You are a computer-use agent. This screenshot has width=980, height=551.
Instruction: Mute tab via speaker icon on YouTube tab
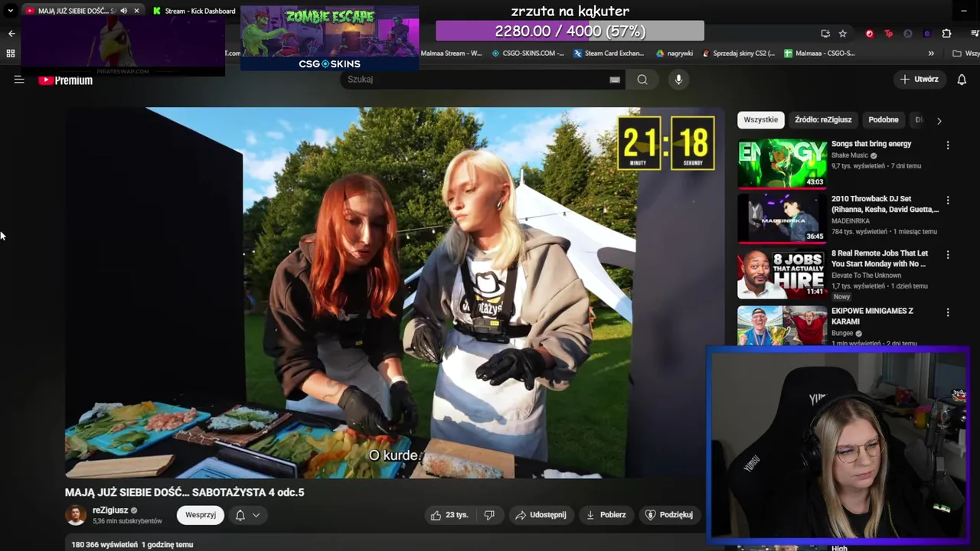tap(123, 11)
